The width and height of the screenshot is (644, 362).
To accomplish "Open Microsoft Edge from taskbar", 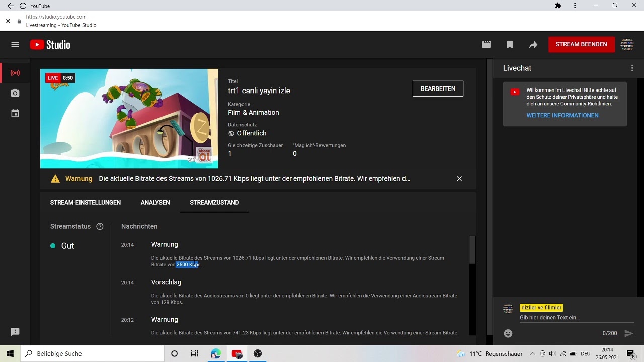I will pos(216,353).
